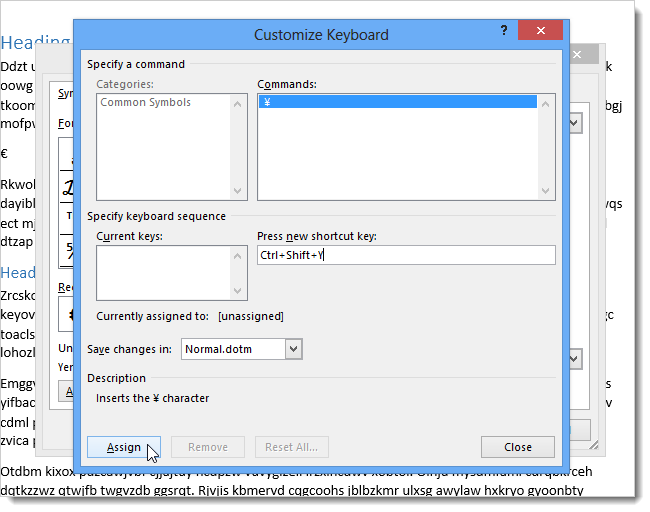Click the [unassigned] status text
The width and height of the screenshot is (650, 512).
point(251,316)
